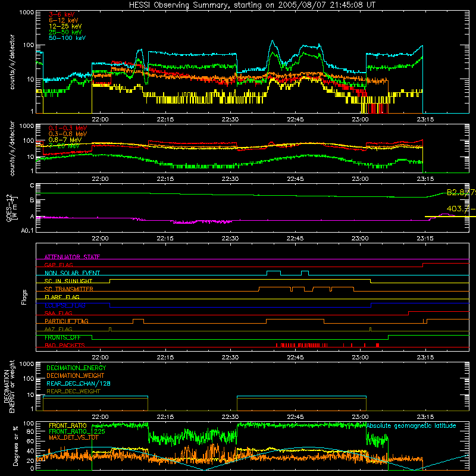476x476 pixels.
Task: Select the ECLIPSE_FLAG label
Action: point(65,305)
